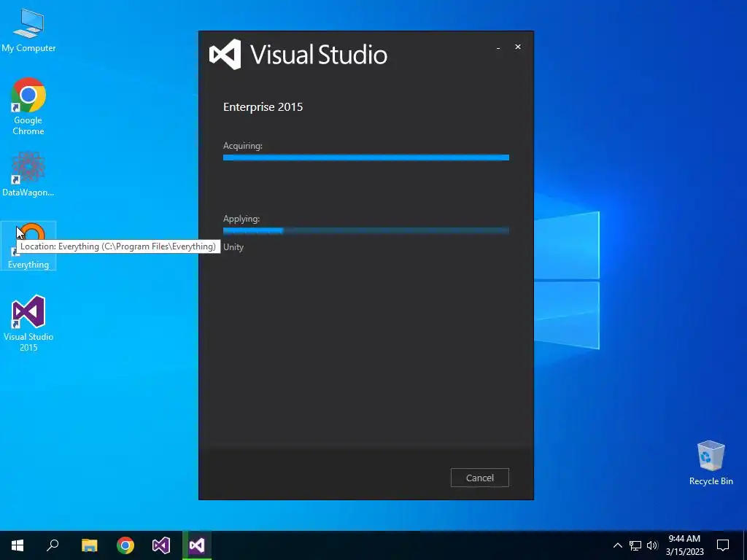747x560 pixels.
Task: Show hidden system tray icons
Action: (x=617, y=545)
